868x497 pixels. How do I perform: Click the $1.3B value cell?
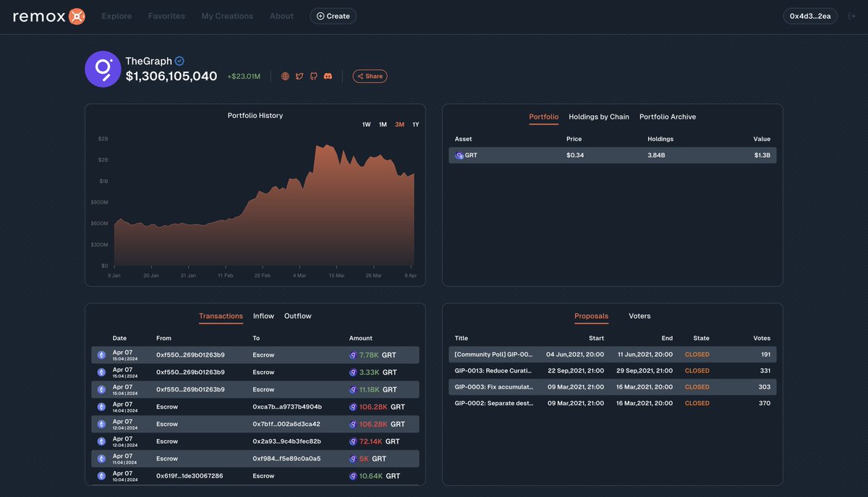pyautogui.click(x=762, y=156)
